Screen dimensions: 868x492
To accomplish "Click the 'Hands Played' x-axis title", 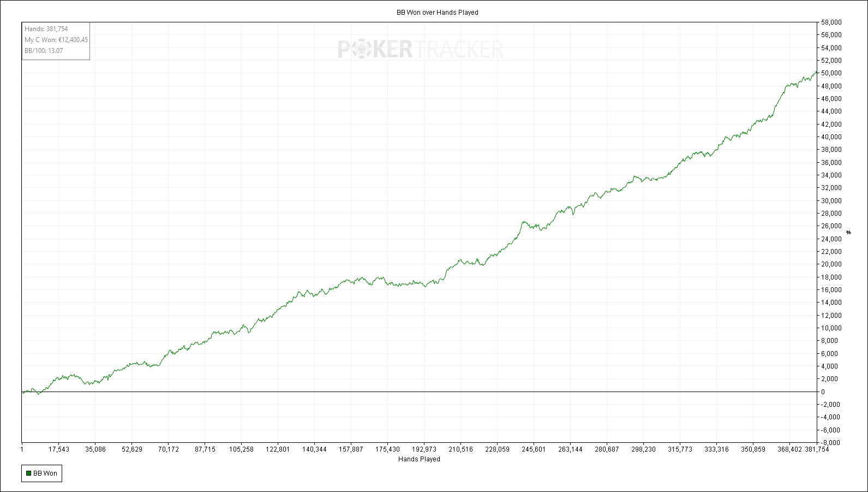I will (x=419, y=459).
